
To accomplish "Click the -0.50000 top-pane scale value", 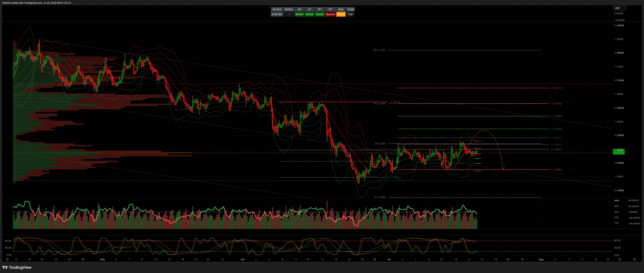I will pyautogui.click(x=619, y=20).
